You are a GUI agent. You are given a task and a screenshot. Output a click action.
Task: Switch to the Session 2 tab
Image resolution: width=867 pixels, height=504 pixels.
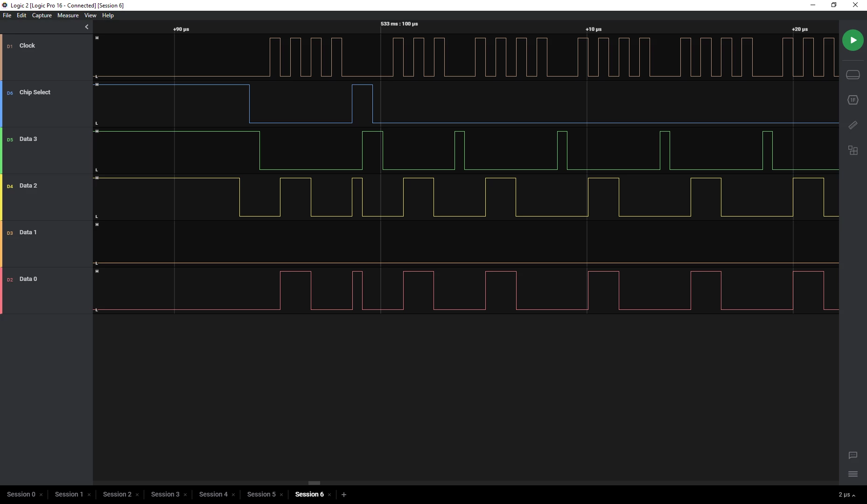coord(117,494)
